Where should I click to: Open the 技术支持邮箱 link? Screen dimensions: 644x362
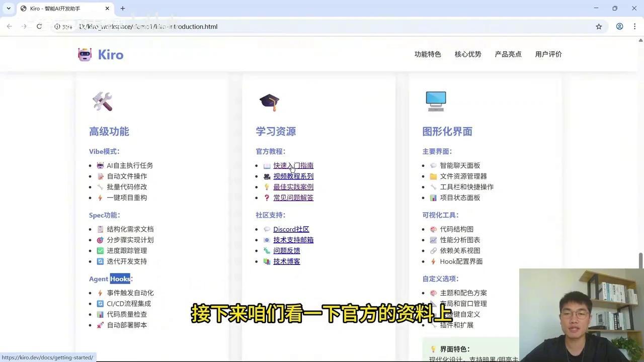click(x=293, y=240)
